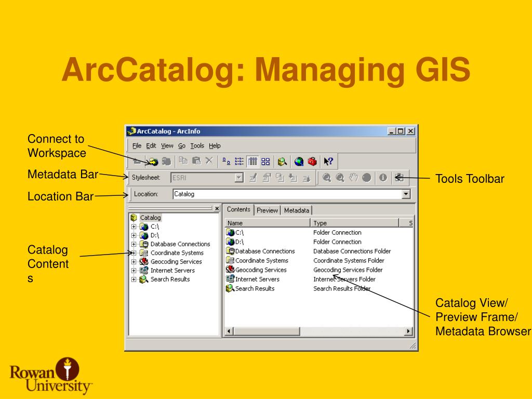Select Internet Servers in the tree
Viewport: 532px width, 399px height.
tap(172, 270)
